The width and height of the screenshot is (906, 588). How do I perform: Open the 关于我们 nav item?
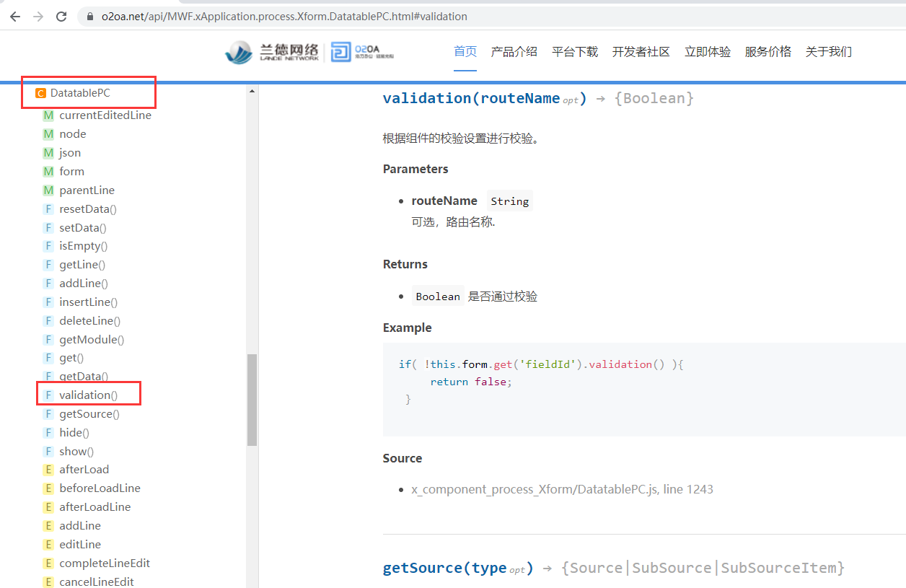829,51
